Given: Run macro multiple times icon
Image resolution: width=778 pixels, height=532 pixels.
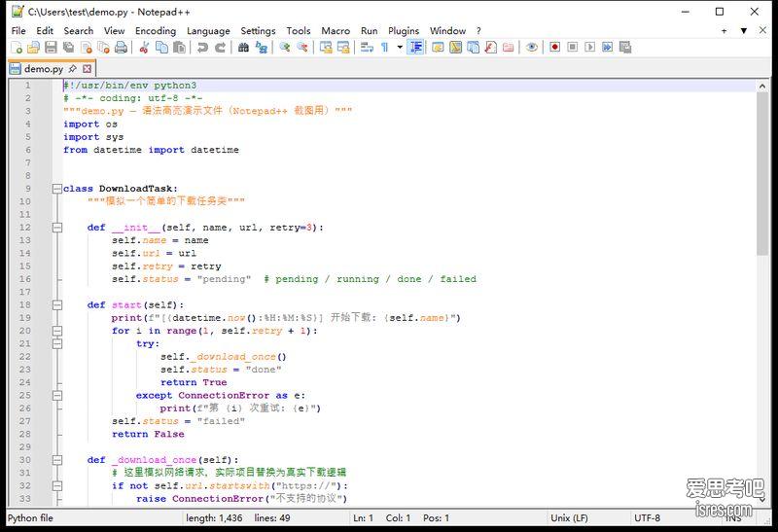Looking at the screenshot, I should (x=607, y=47).
